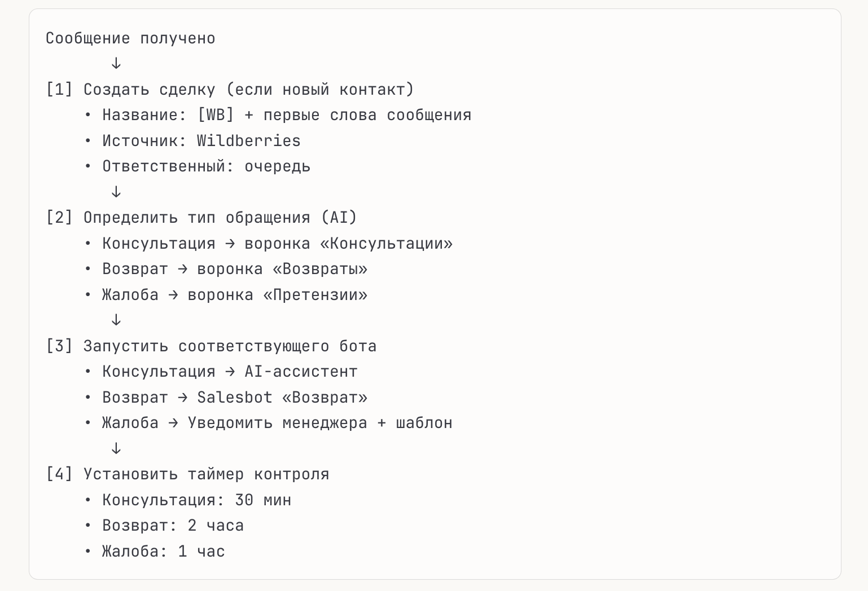Click the down arrow below the «Претензии» line
Image resolution: width=868 pixels, height=591 pixels.
click(x=116, y=320)
